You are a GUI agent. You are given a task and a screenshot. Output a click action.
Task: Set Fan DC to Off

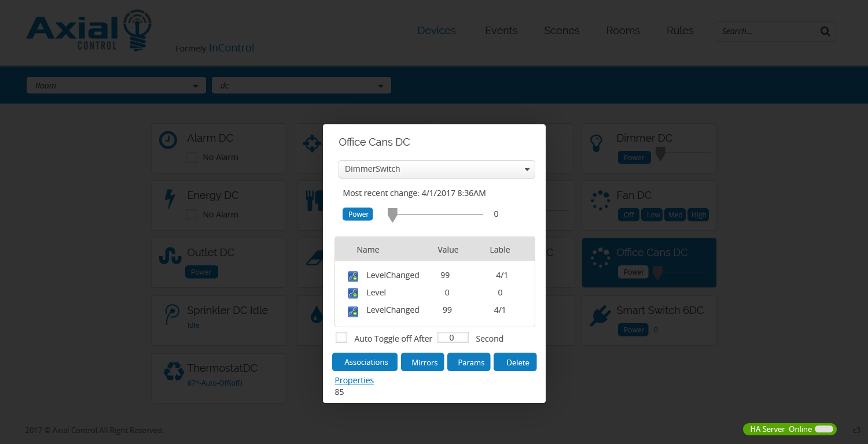(x=629, y=214)
